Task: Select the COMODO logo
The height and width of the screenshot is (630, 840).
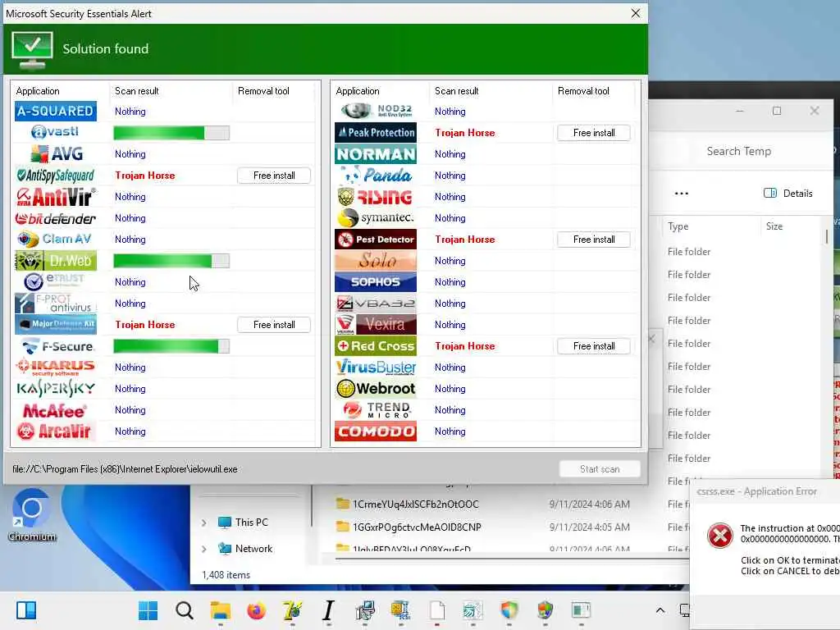Action: click(x=376, y=431)
